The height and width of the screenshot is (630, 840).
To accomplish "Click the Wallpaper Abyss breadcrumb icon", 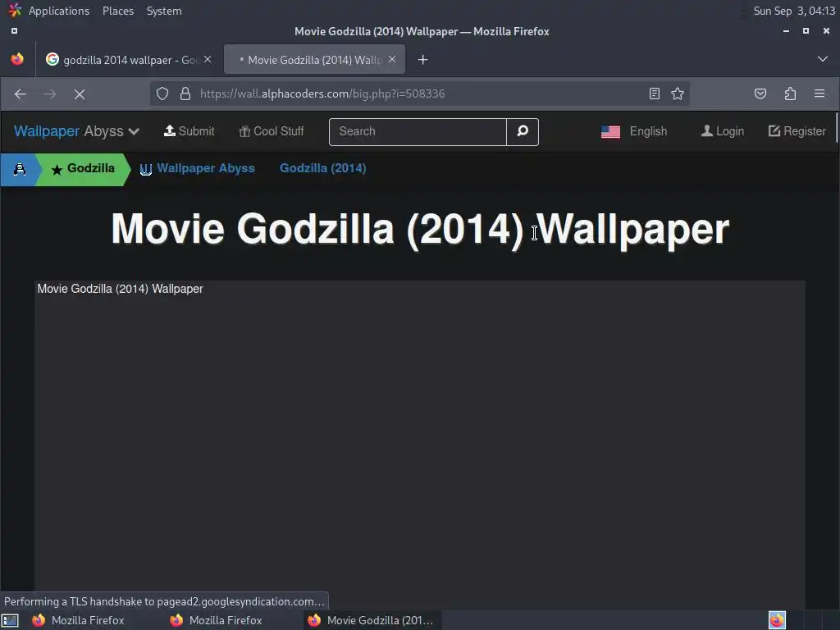I will tap(146, 169).
